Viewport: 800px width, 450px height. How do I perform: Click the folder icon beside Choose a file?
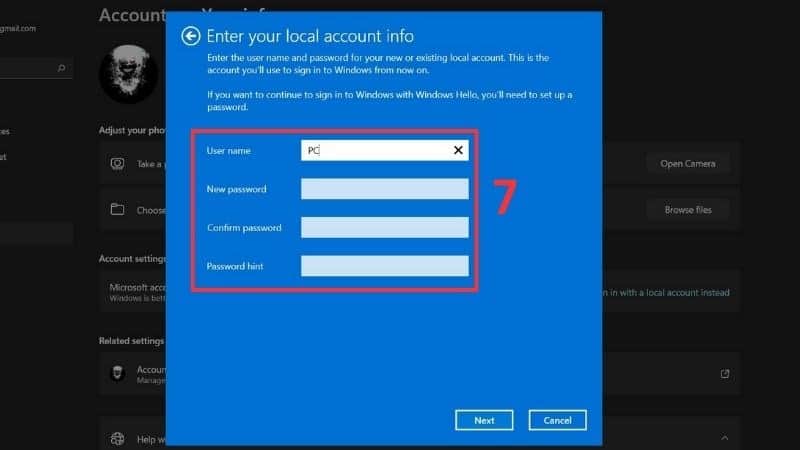tap(118, 210)
